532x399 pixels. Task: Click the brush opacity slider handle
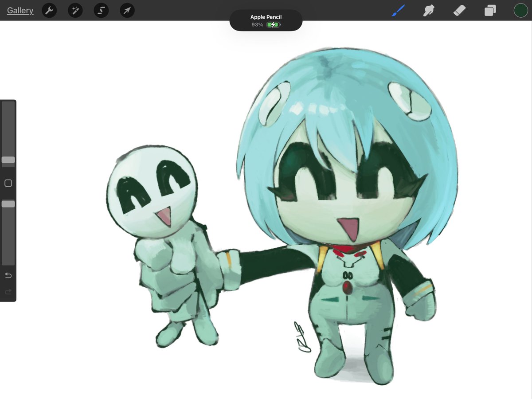8,204
